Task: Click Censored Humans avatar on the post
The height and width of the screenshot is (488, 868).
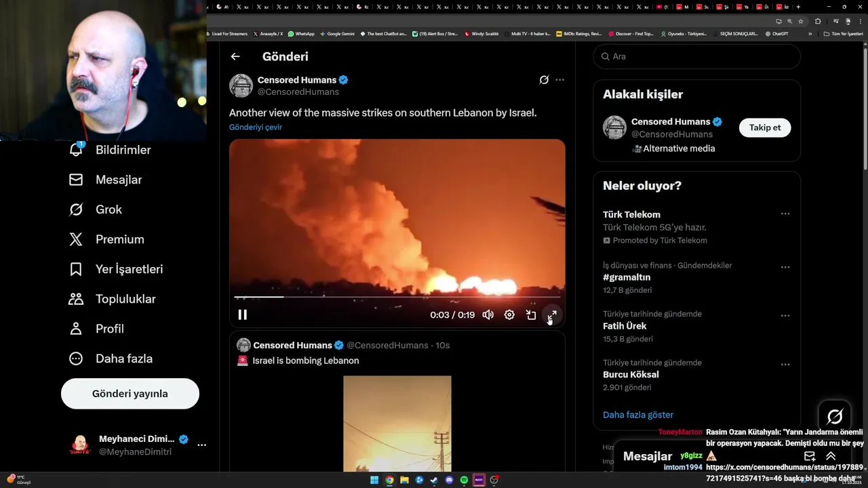Action: click(241, 85)
